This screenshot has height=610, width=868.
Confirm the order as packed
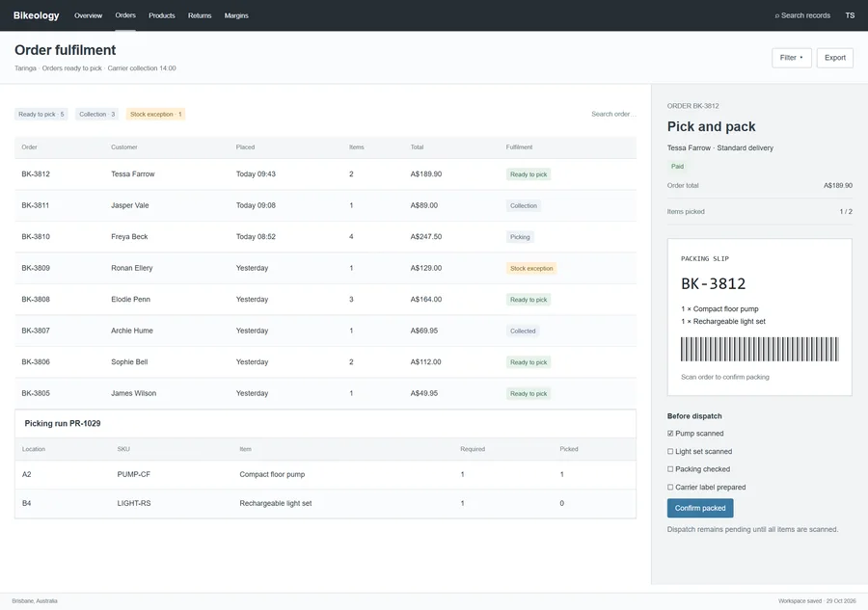pyautogui.click(x=700, y=508)
